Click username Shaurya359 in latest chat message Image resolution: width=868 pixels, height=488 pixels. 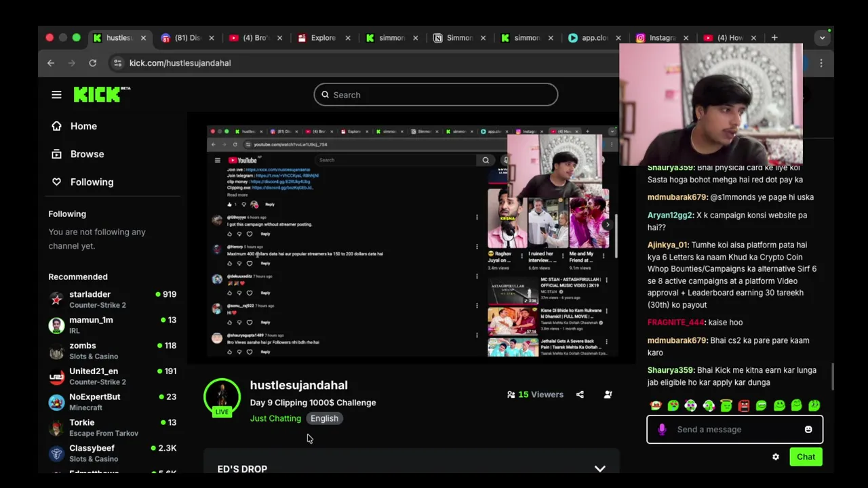coord(671,370)
